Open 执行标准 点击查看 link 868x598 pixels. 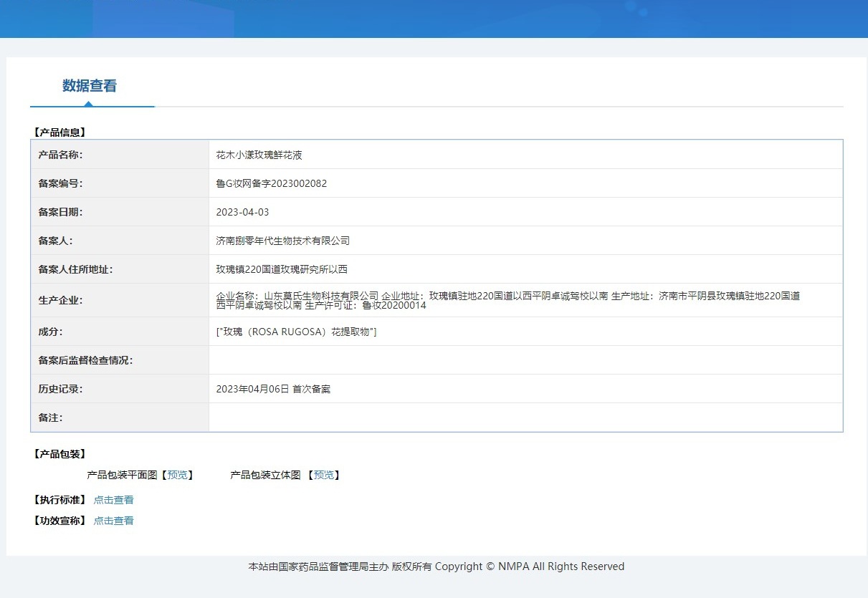[113, 500]
